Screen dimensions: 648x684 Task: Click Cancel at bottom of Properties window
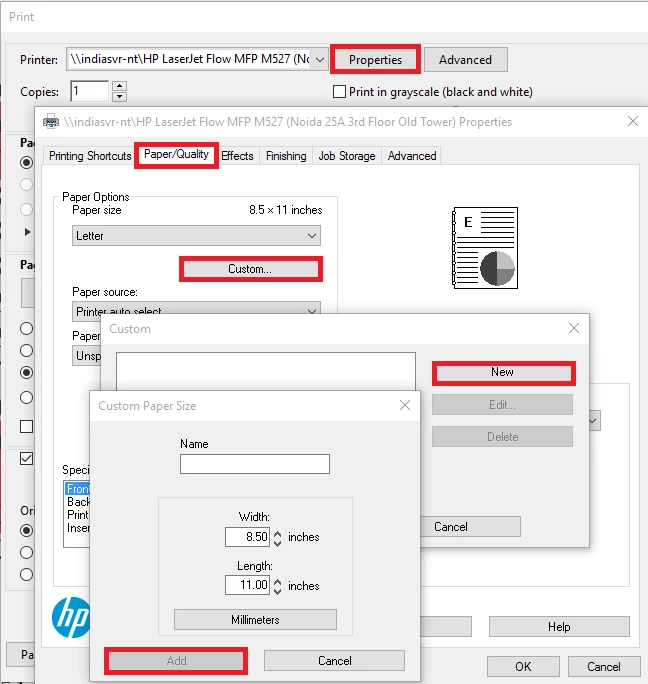pyautogui.click(x=604, y=667)
